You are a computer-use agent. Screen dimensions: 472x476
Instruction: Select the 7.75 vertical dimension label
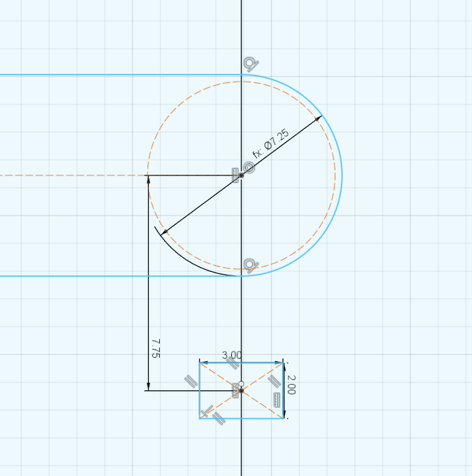click(x=156, y=348)
